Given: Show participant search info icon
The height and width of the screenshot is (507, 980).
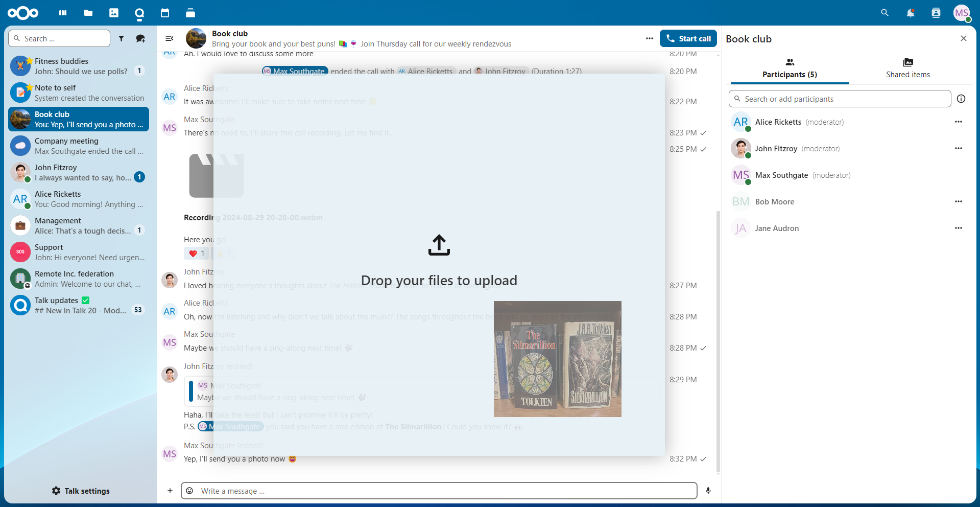Looking at the screenshot, I should pos(961,99).
